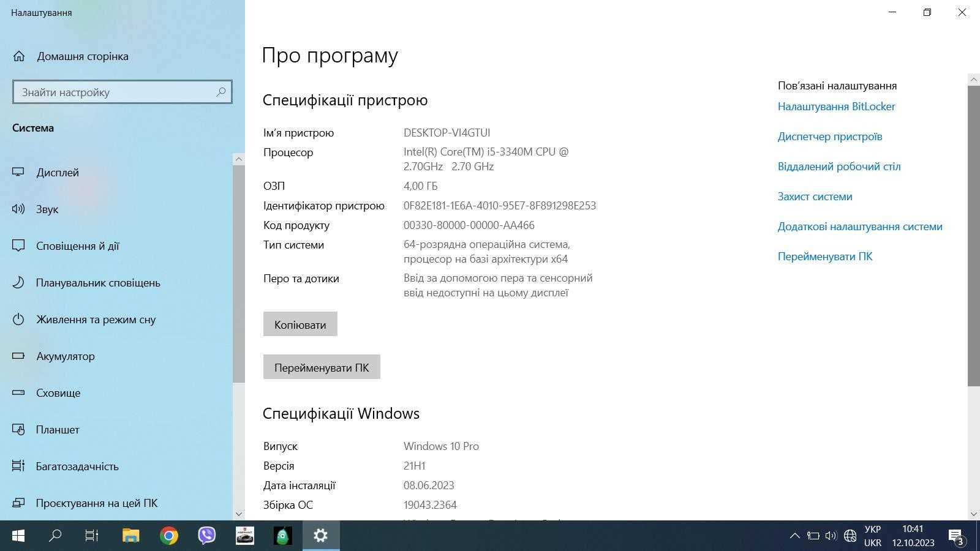Open Віддалений робочий стіл link
The height and width of the screenshot is (551, 980).
pos(839,167)
